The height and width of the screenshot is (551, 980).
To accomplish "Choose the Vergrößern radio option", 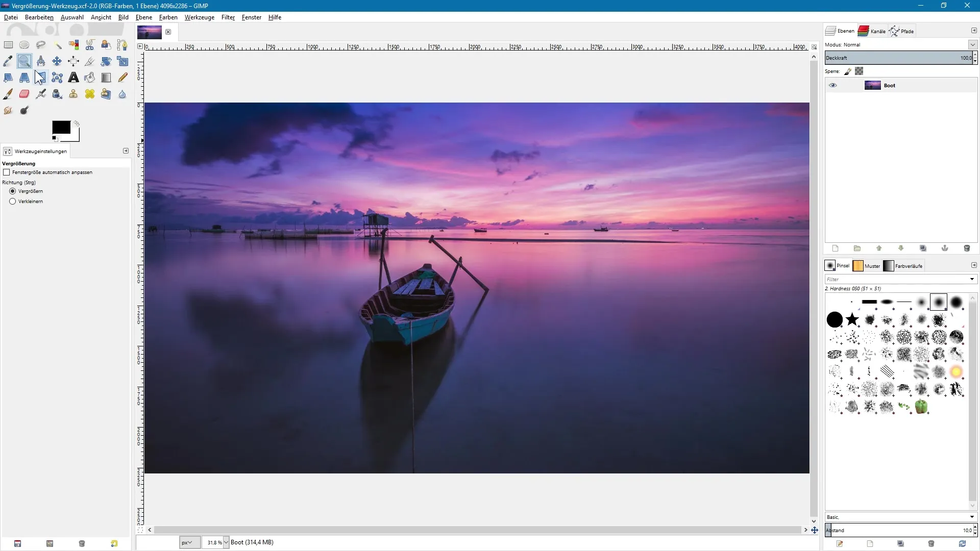I will pos(13,191).
